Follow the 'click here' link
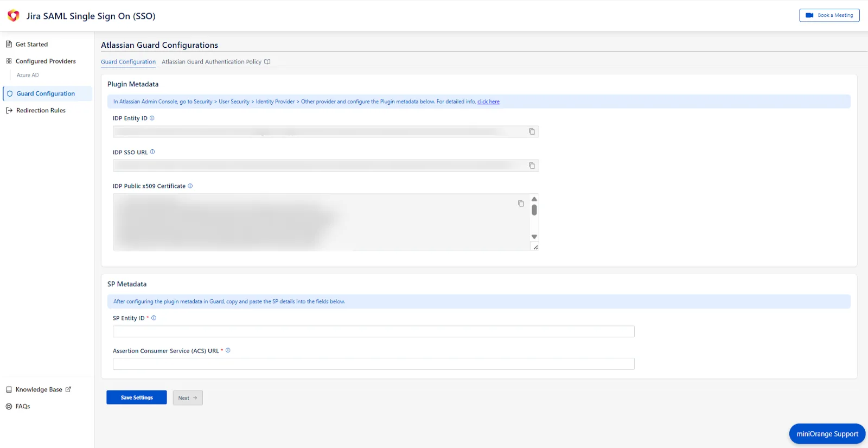Viewport: 868px width, 448px height. tap(488, 102)
